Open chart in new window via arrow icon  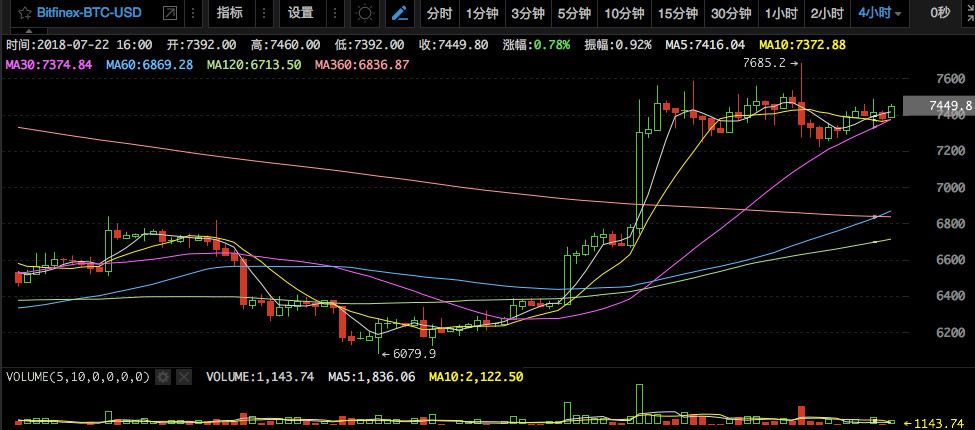point(169,12)
